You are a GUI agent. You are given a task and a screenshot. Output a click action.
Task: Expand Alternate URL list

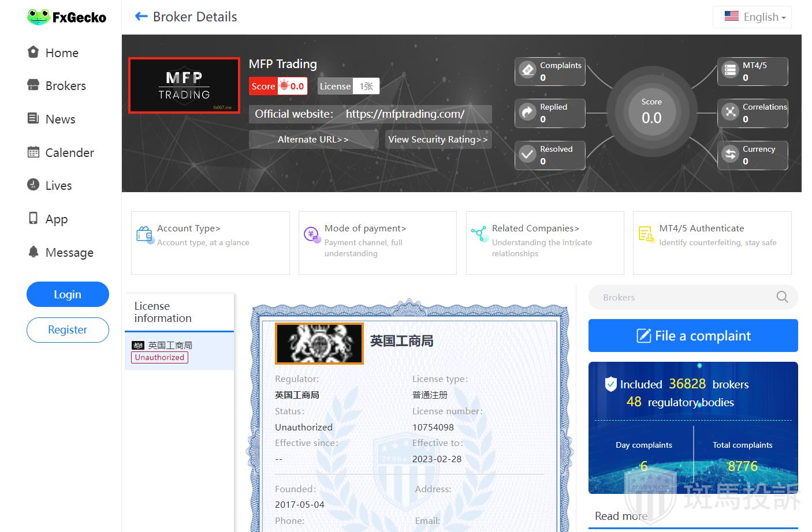(x=313, y=140)
